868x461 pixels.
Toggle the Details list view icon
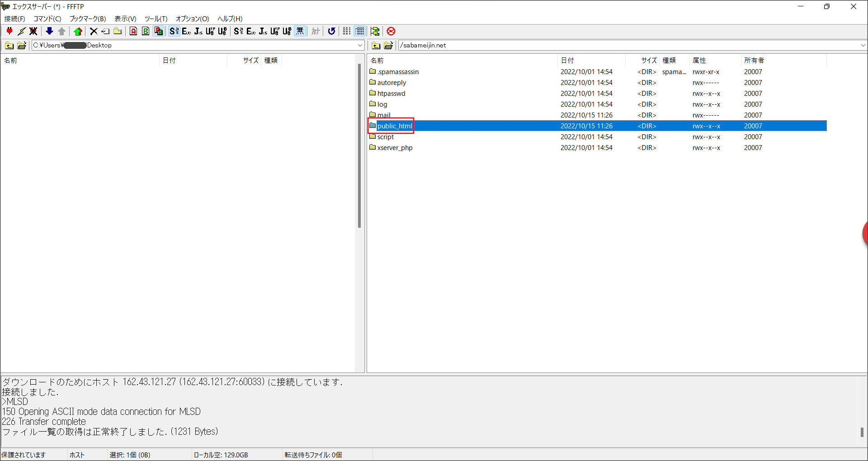(x=360, y=31)
